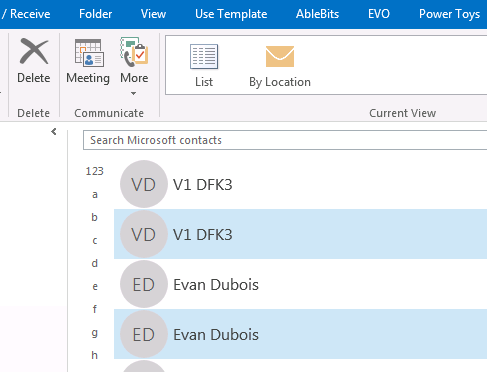Click the Delete X icon

[x=34, y=51]
